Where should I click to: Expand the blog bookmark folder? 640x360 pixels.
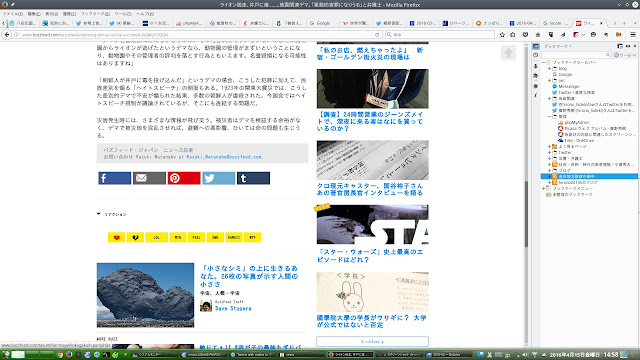(x=549, y=69)
